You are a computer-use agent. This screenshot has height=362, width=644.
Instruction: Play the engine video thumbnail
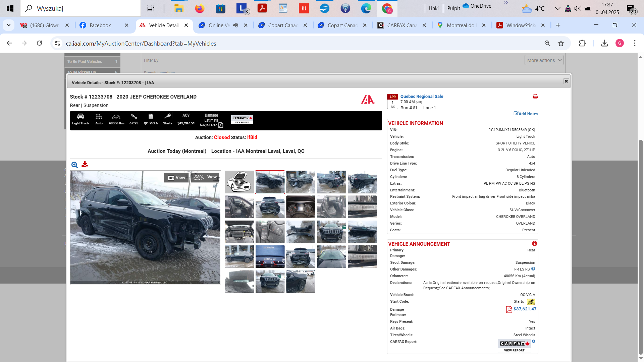pyautogui.click(x=239, y=182)
